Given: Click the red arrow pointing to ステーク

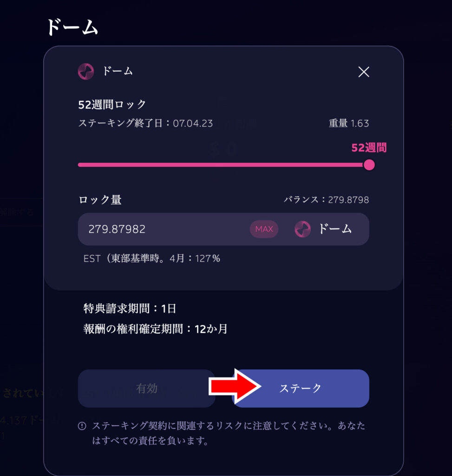Looking at the screenshot, I should (x=235, y=386).
